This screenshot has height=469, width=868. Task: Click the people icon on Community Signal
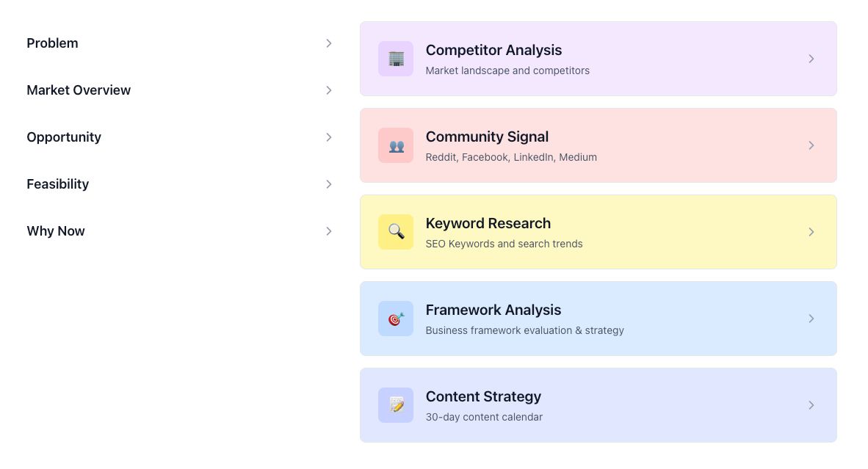tap(396, 145)
